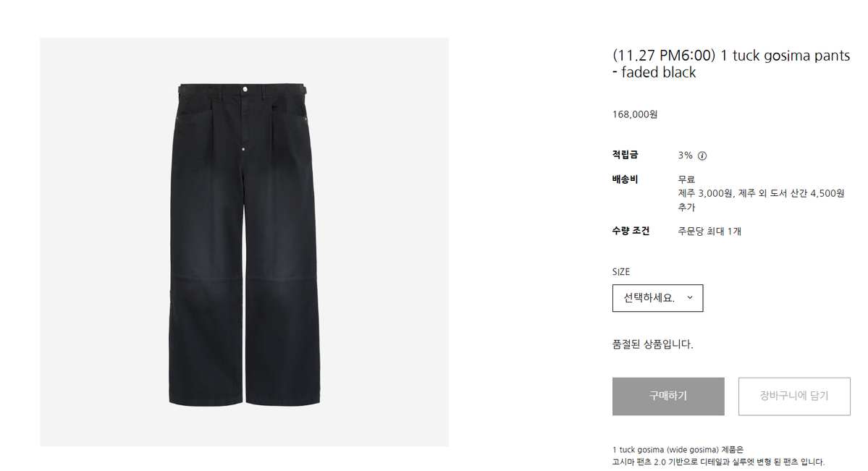Click the 무료 shipping fee text
This screenshot has width=868, height=471.
pos(686,179)
